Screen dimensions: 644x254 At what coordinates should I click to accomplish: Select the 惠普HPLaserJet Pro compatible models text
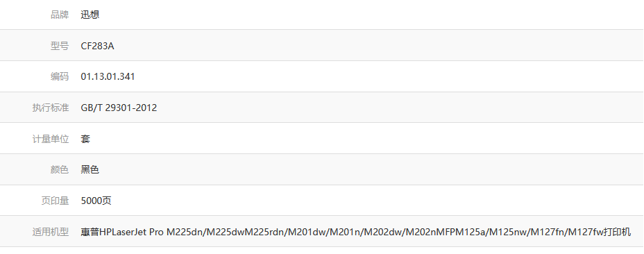(x=356, y=232)
